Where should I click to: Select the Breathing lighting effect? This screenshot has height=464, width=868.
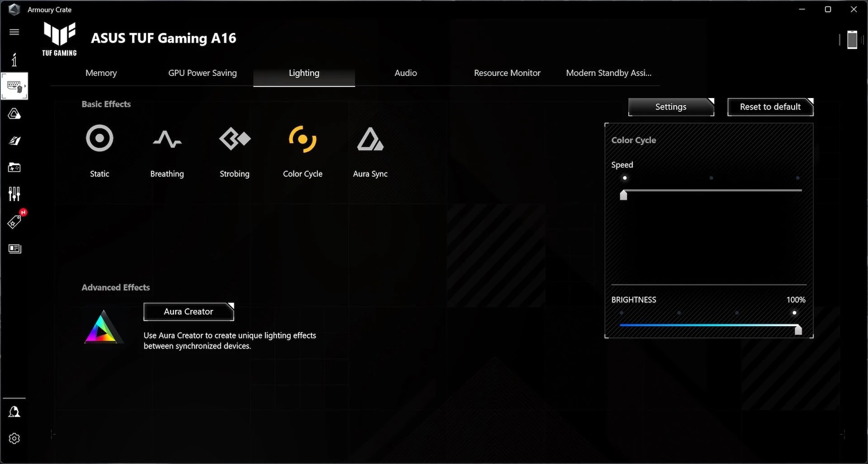tap(167, 151)
